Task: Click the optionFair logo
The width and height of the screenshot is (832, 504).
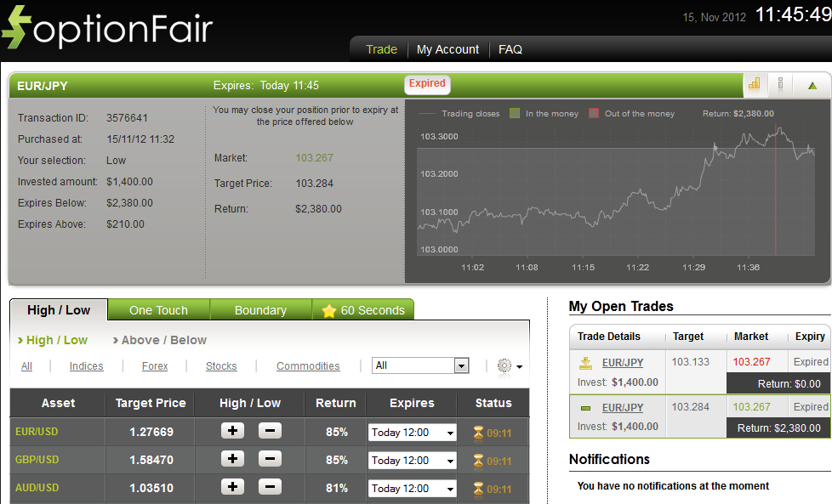Action: (x=108, y=27)
